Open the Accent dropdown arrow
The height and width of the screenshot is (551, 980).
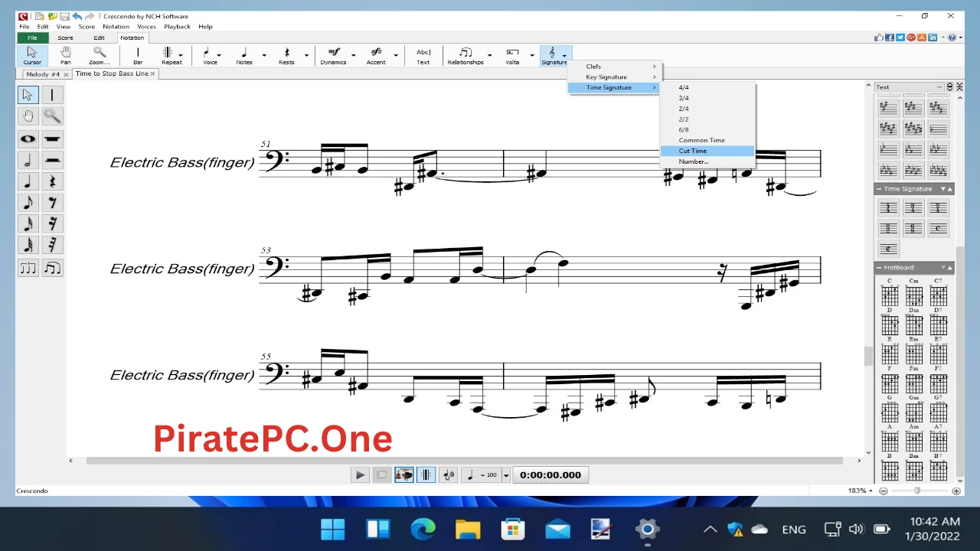tap(396, 55)
